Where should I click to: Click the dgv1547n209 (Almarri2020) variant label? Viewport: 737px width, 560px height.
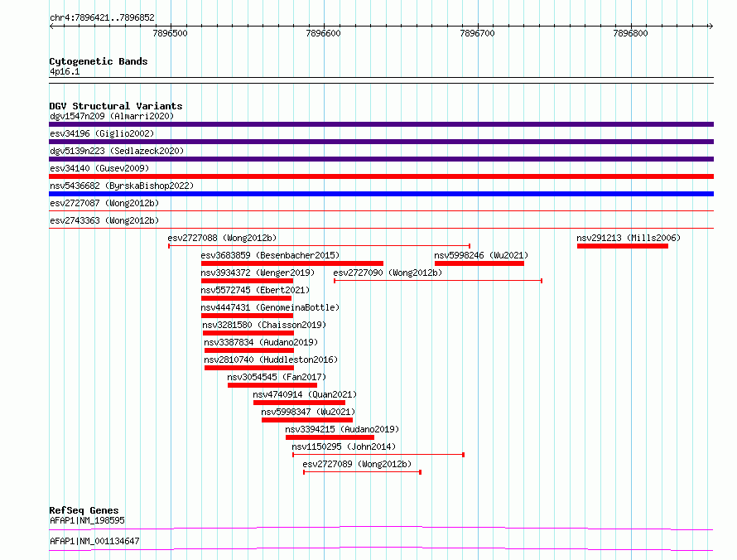(x=112, y=116)
